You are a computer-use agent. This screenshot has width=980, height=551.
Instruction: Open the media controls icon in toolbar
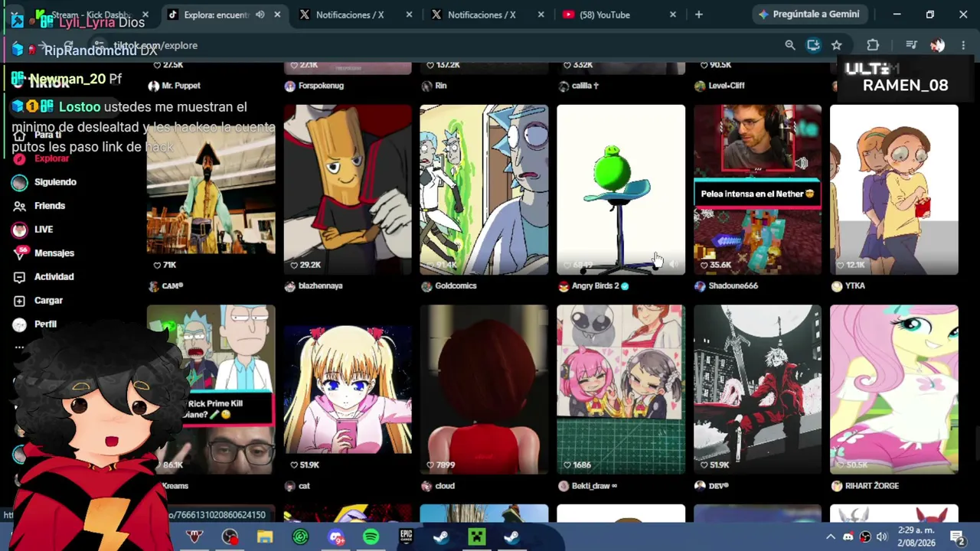(x=911, y=45)
